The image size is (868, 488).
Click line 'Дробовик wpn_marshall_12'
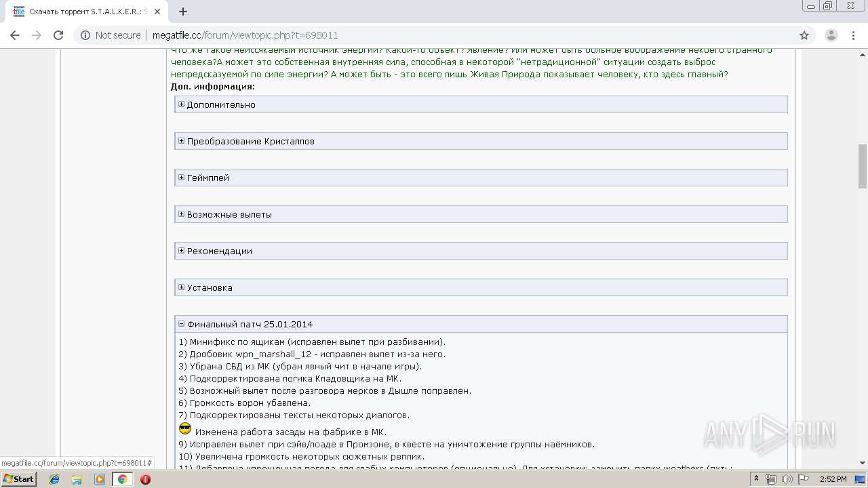coord(312,354)
